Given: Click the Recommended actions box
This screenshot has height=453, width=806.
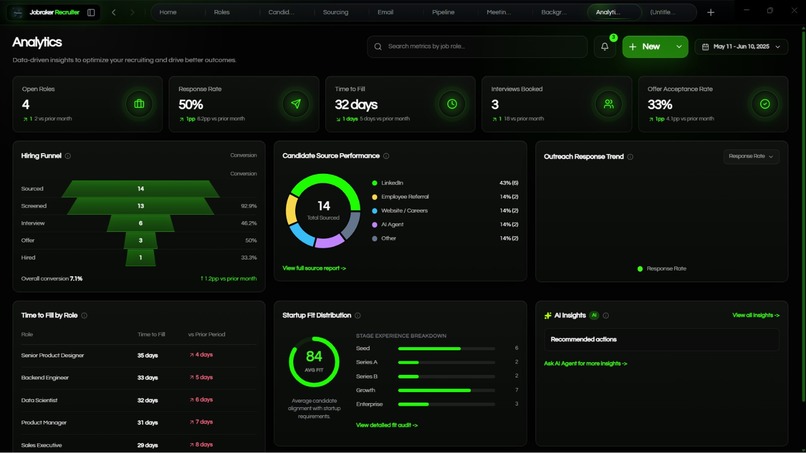Looking at the screenshot, I should pyautogui.click(x=662, y=339).
